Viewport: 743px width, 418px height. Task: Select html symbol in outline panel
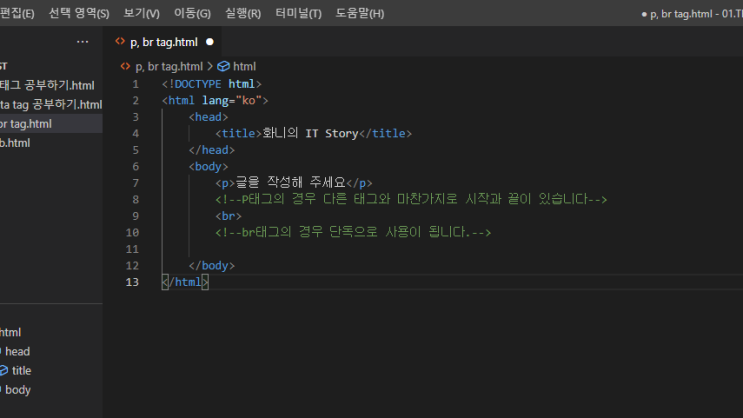coord(10,332)
